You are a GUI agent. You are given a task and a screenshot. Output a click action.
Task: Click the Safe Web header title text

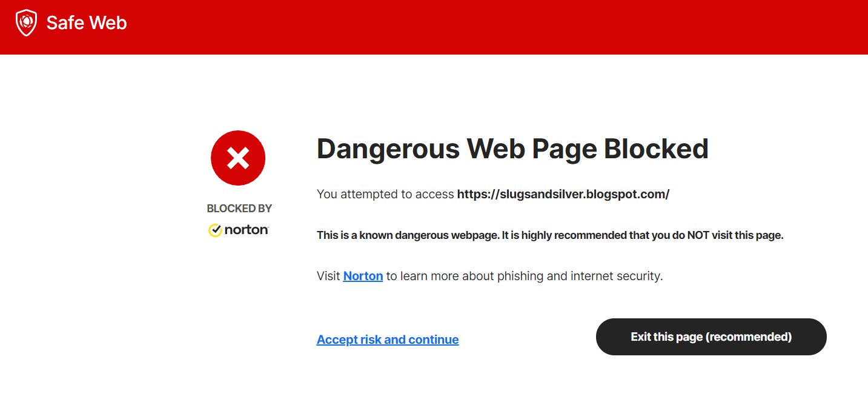[x=87, y=23]
